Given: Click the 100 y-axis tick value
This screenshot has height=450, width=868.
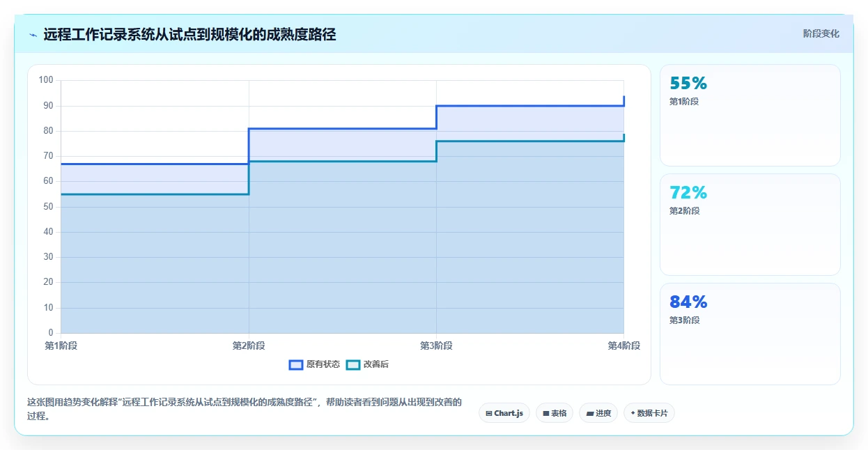Looking at the screenshot, I should point(46,80).
